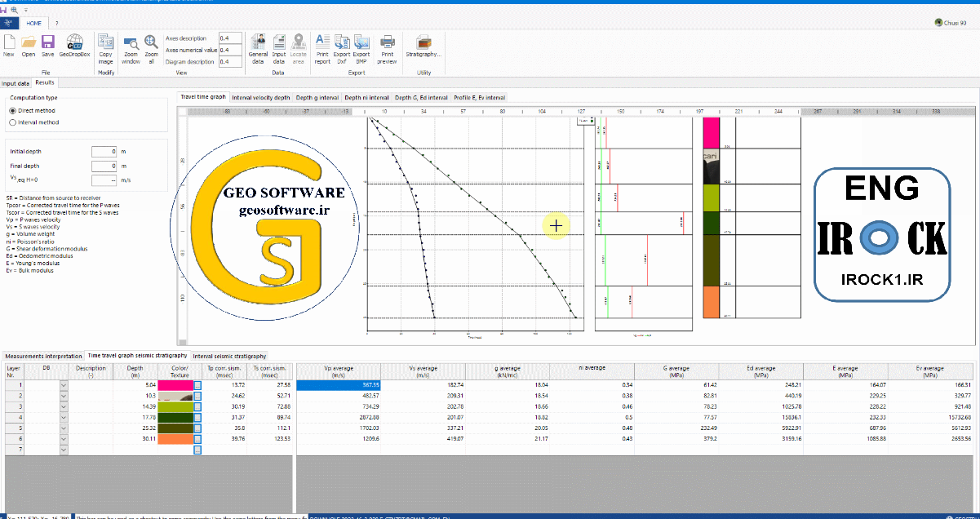Screen dimensions: 980x519
Task: Open Input data from ribbon Data group
Action: click(x=279, y=48)
